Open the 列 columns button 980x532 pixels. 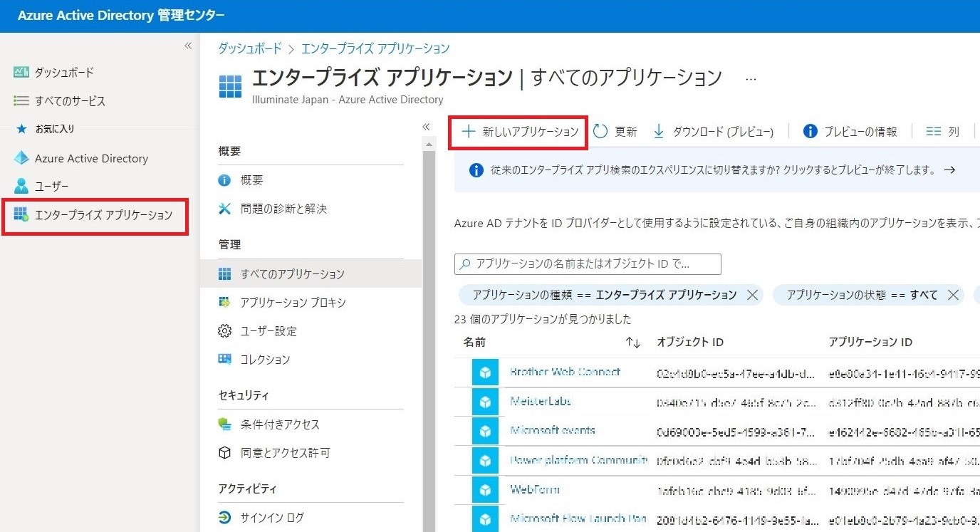pyautogui.click(x=943, y=132)
